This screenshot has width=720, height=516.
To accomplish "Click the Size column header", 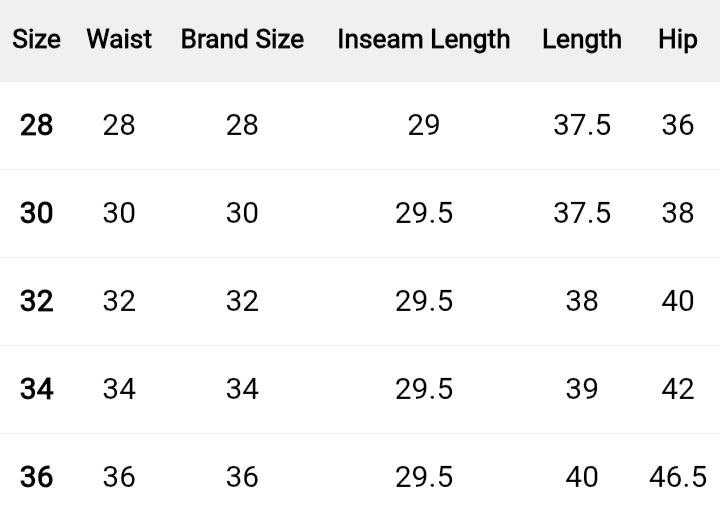I will point(36,40).
